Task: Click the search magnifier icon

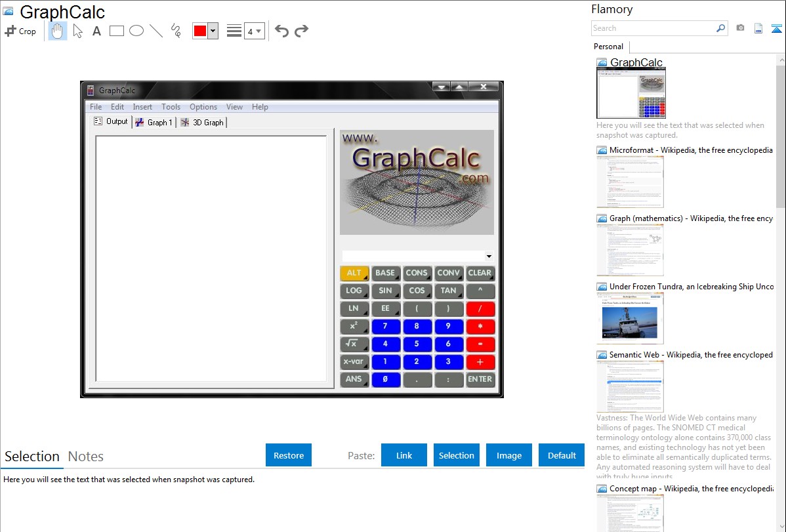Action: (720, 28)
